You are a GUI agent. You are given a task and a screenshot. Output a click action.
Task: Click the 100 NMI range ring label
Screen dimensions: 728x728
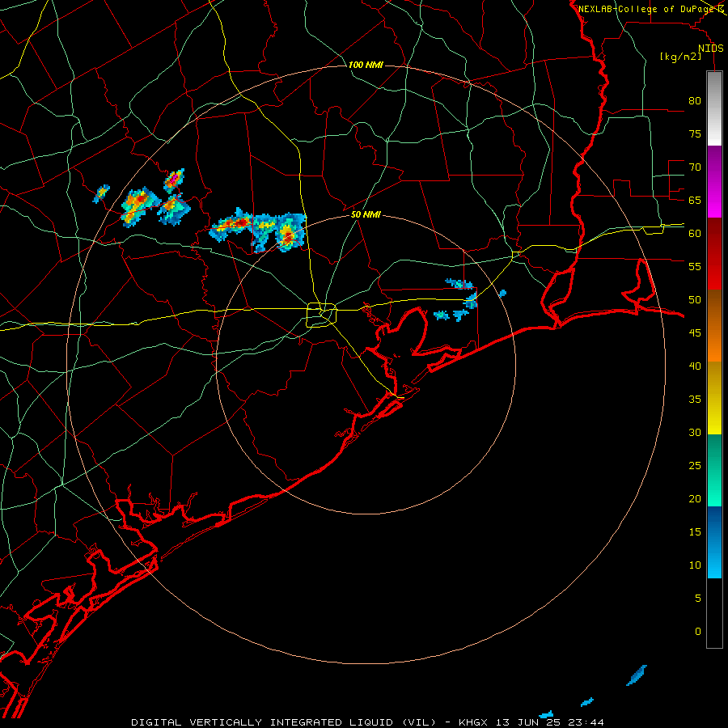[366, 65]
